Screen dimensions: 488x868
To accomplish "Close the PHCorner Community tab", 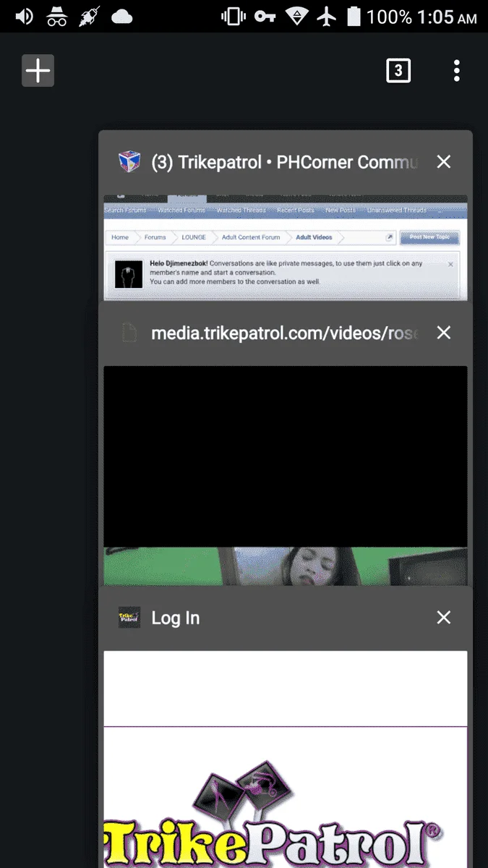I will (x=444, y=162).
